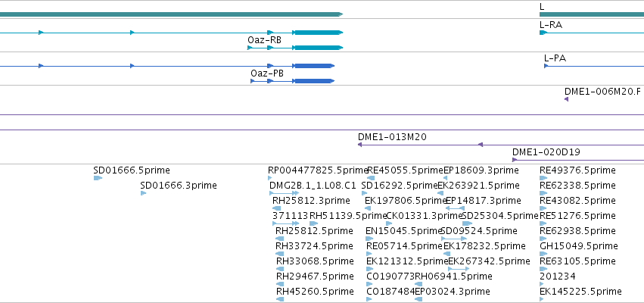Select the SD25304.5prime EST glyph

pyautogui.click(x=468, y=223)
